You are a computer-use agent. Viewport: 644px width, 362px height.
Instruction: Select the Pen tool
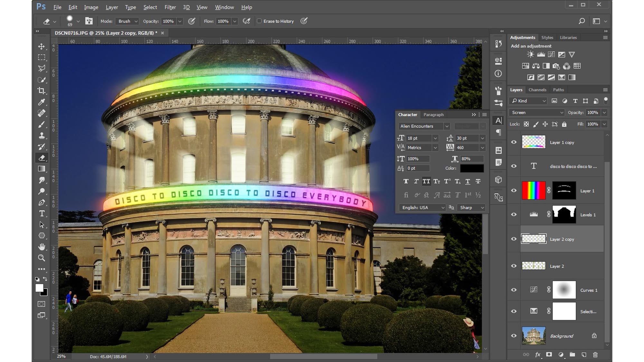coord(42,202)
